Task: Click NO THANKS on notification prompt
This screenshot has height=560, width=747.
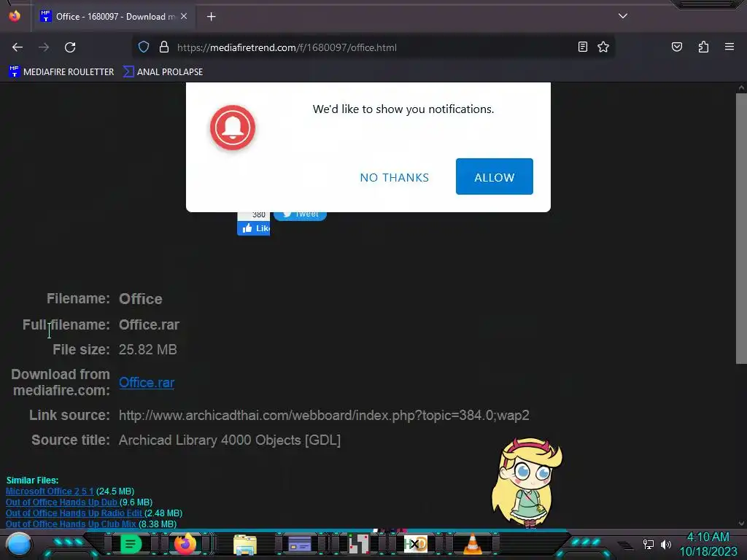Action: point(395,177)
